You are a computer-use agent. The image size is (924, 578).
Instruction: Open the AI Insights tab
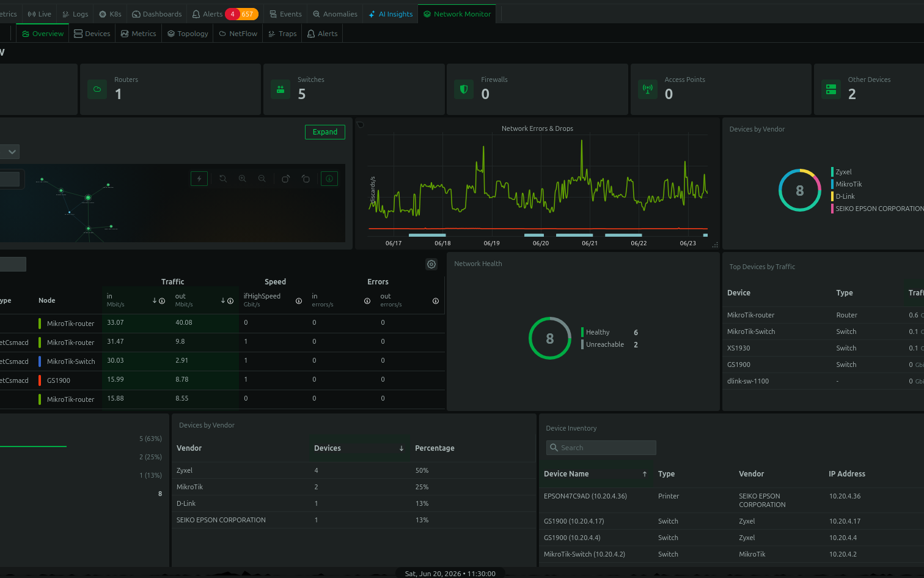click(391, 14)
